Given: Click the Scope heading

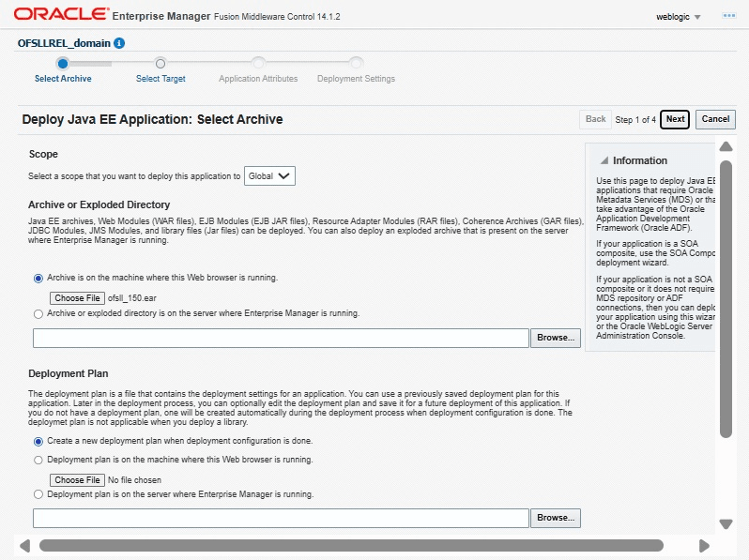Looking at the screenshot, I should 43,154.
